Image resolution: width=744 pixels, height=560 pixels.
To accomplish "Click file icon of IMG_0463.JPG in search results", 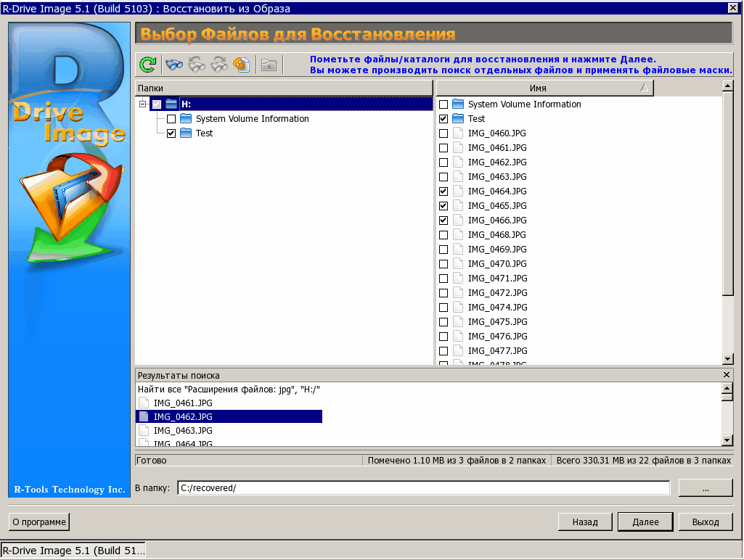I will tap(144, 431).
